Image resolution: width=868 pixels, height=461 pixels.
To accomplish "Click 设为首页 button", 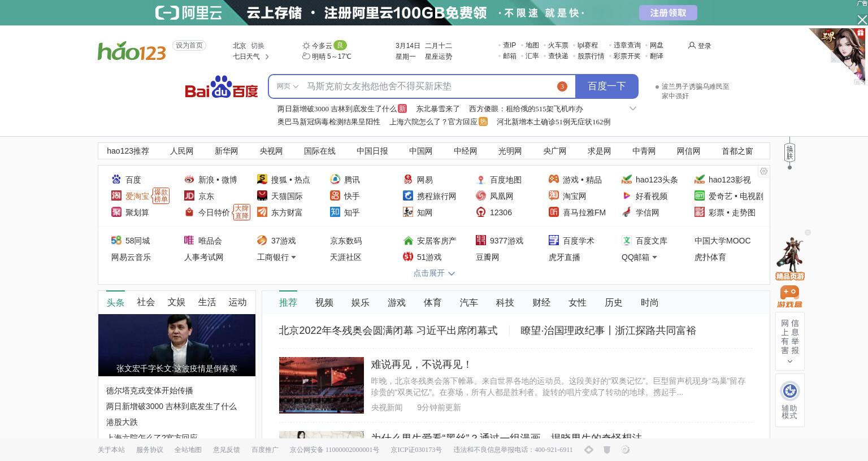I will point(189,46).
